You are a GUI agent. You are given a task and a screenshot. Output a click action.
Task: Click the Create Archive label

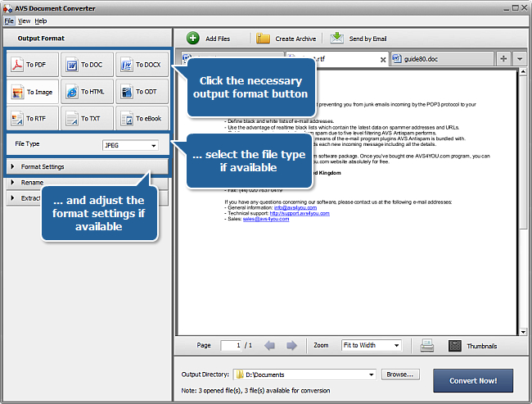point(295,39)
